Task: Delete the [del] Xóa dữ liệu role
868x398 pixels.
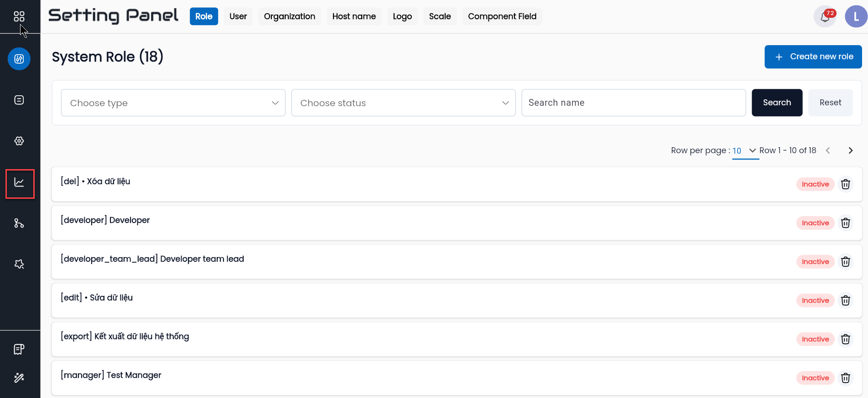Action: pos(846,184)
